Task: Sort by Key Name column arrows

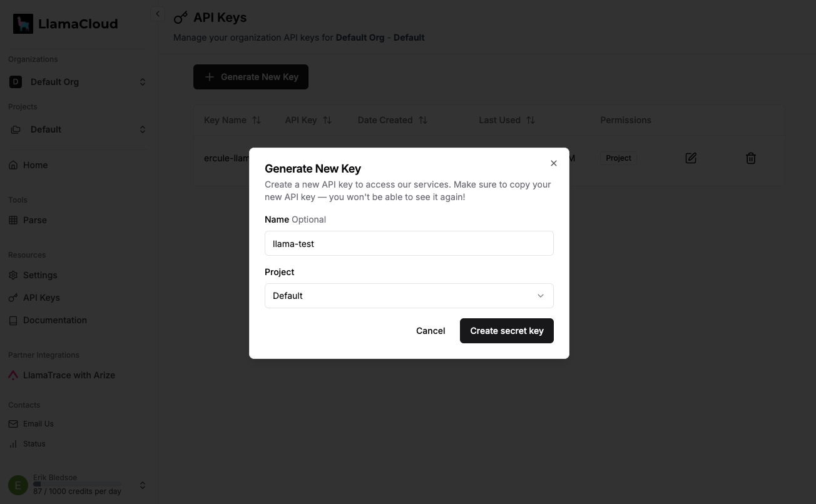Action: click(257, 120)
